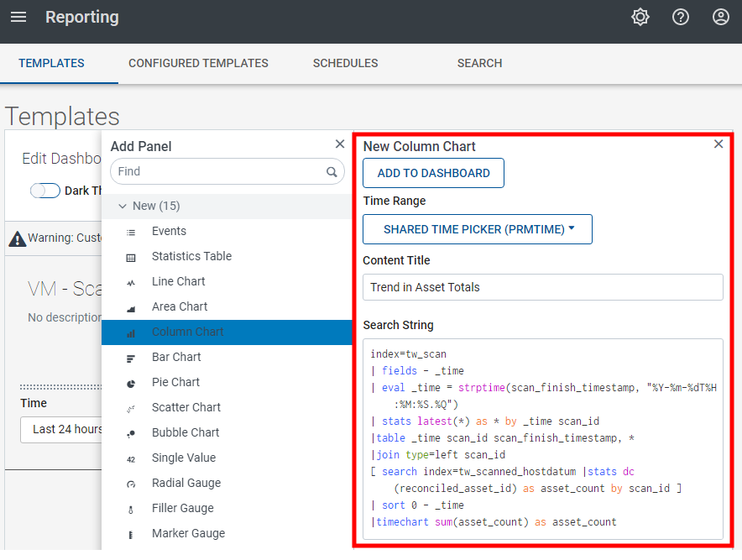Toggle the Dark Theme switch

coord(45,191)
